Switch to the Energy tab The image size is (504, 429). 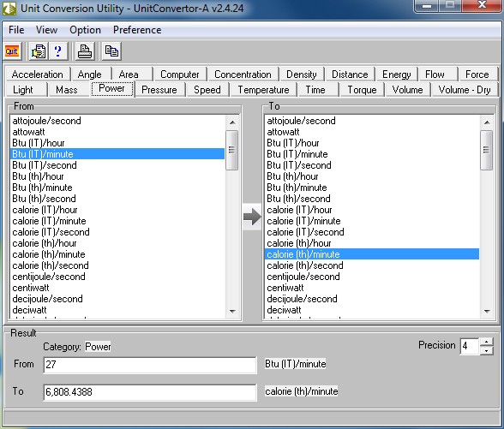(397, 74)
